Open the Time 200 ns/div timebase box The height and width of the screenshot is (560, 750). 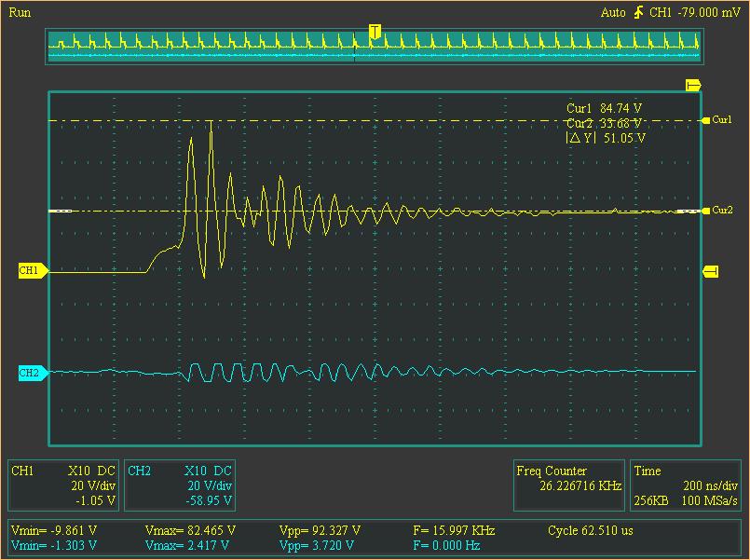687,485
